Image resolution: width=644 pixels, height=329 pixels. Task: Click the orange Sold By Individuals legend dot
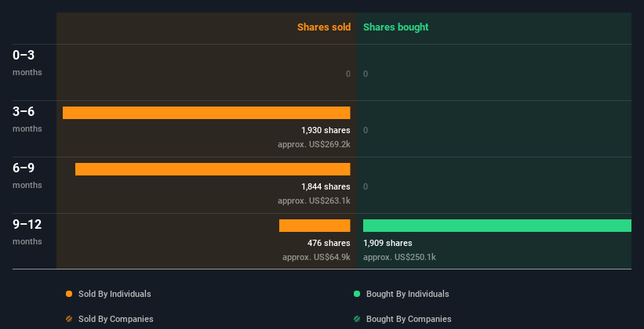69,294
